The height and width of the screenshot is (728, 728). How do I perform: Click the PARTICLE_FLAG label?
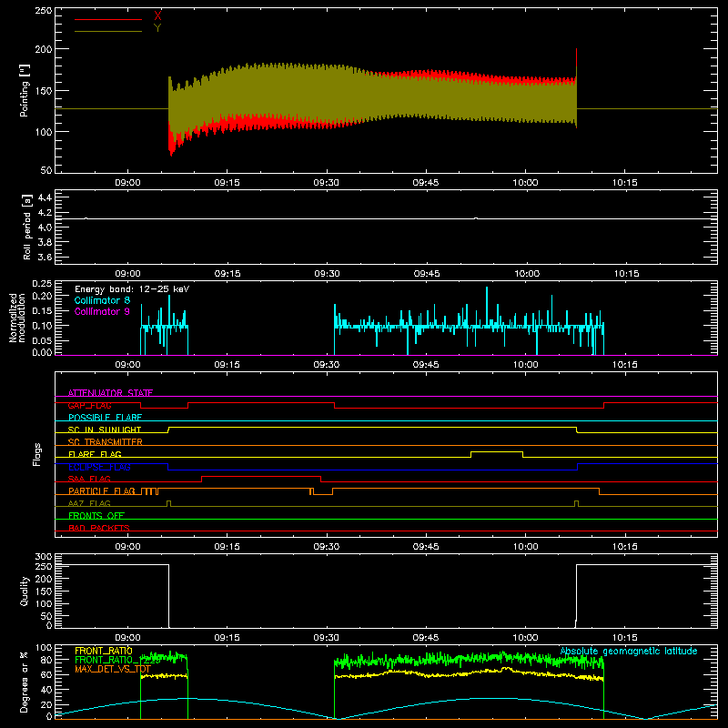[102, 490]
